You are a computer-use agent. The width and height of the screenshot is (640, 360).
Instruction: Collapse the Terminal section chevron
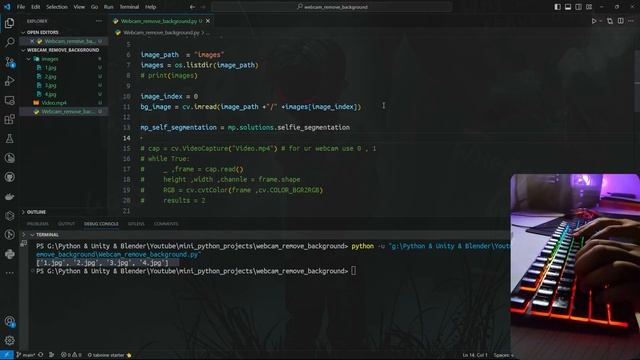32,235
